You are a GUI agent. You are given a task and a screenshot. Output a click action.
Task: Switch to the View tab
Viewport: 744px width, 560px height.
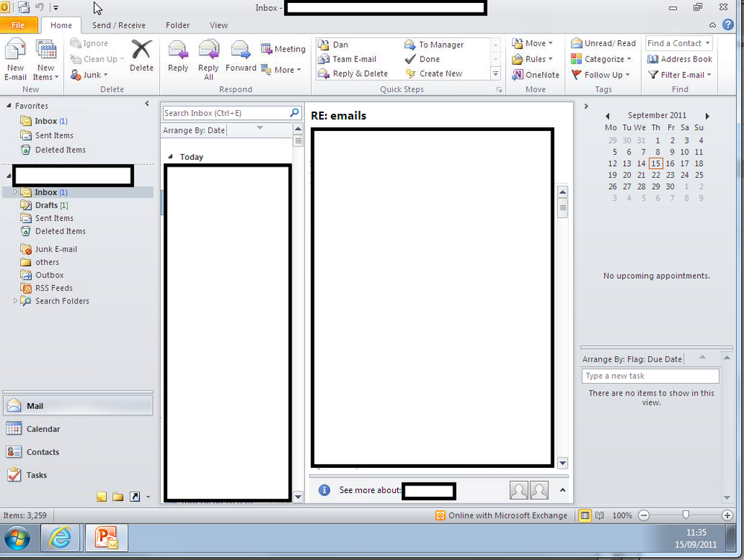click(218, 25)
